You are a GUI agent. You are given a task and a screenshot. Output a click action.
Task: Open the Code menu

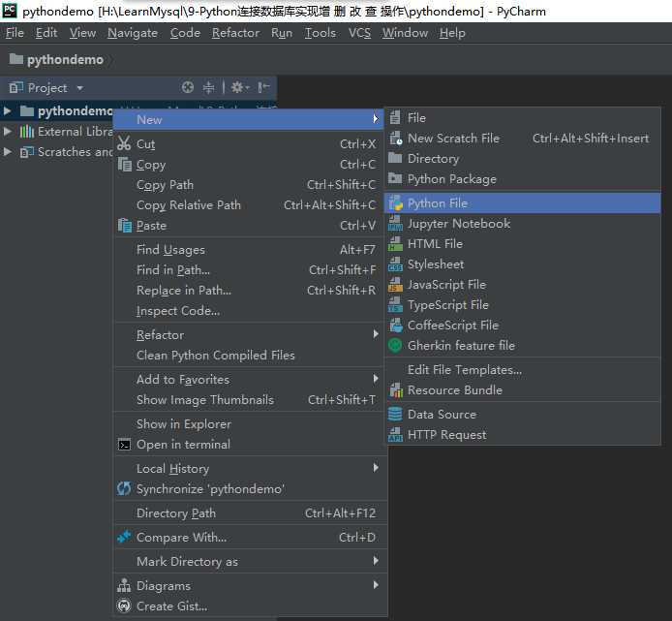(185, 33)
